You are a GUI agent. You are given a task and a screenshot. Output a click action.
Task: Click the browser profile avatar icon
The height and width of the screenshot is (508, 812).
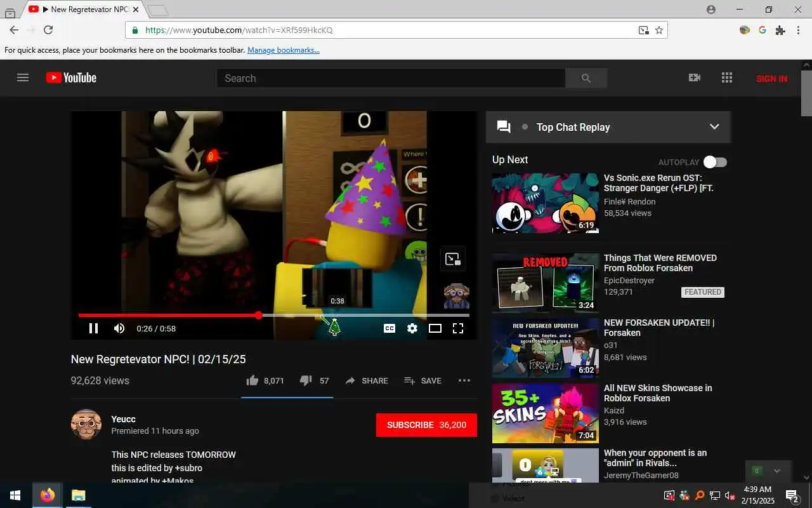(x=710, y=10)
